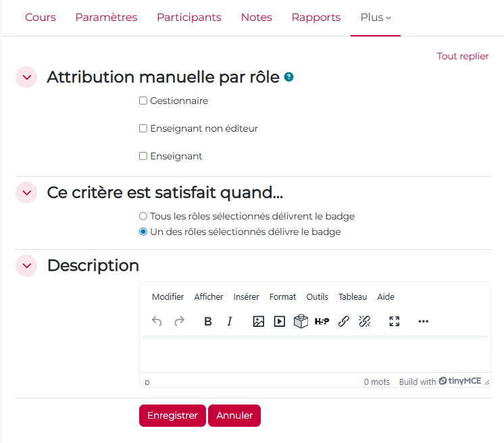This screenshot has height=443, width=504.
Task: Check the Gestionnaire role checkbox
Action: coord(143,101)
